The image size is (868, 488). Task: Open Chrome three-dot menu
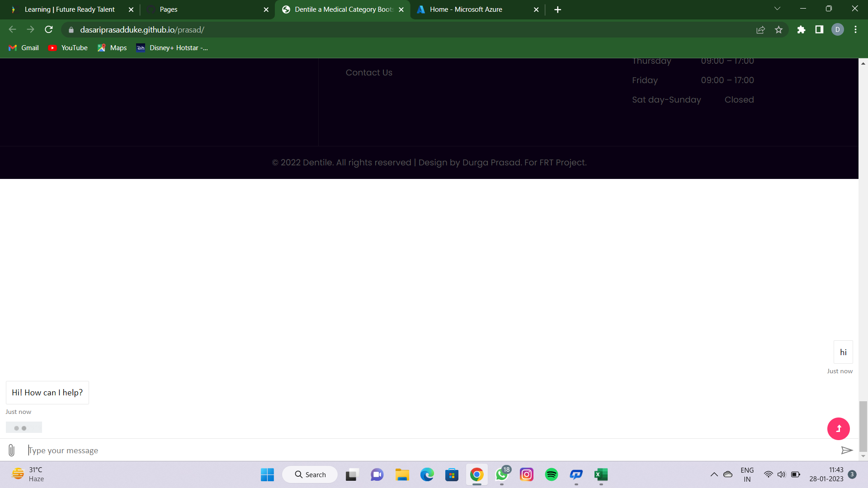[855, 30]
